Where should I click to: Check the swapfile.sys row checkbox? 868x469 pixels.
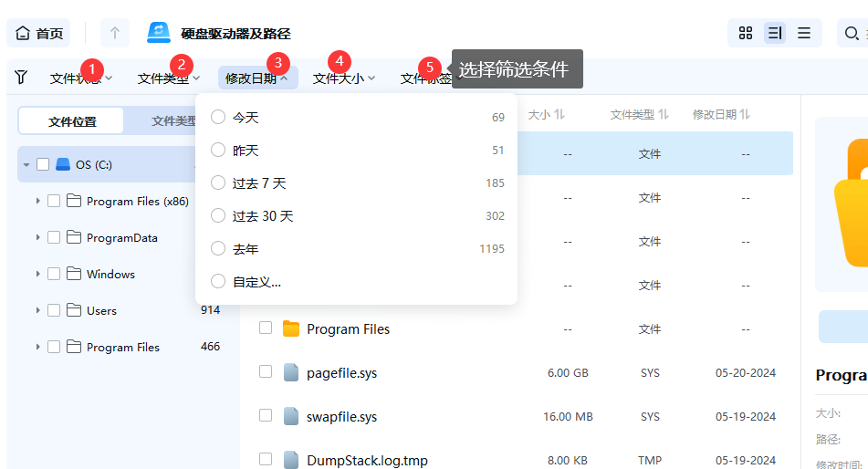coord(266,415)
